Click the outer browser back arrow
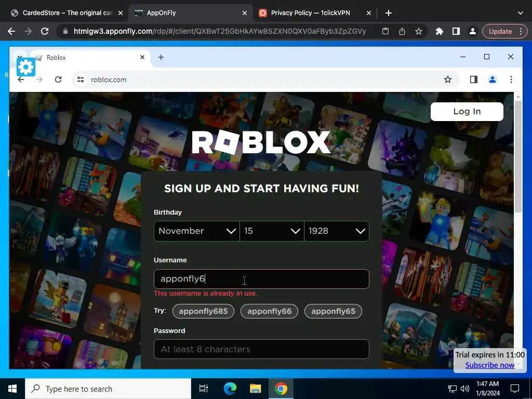The width and height of the screenshot is (532, 399). point(11,31)
